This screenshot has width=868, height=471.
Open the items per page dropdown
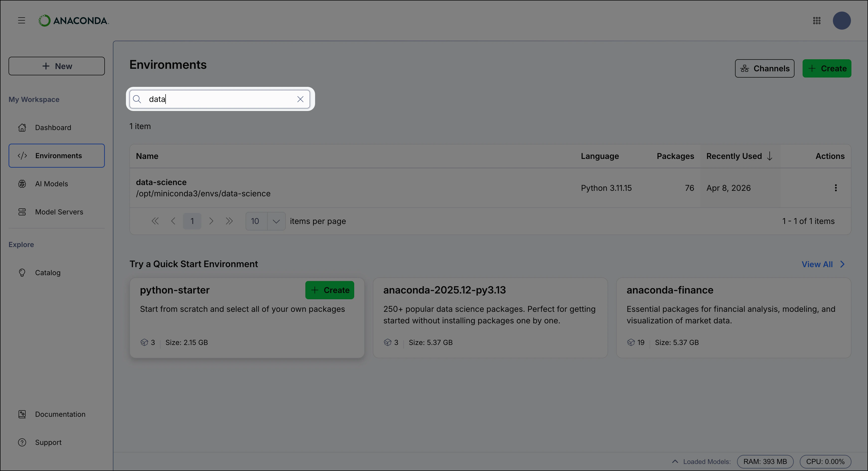[276, 221]
